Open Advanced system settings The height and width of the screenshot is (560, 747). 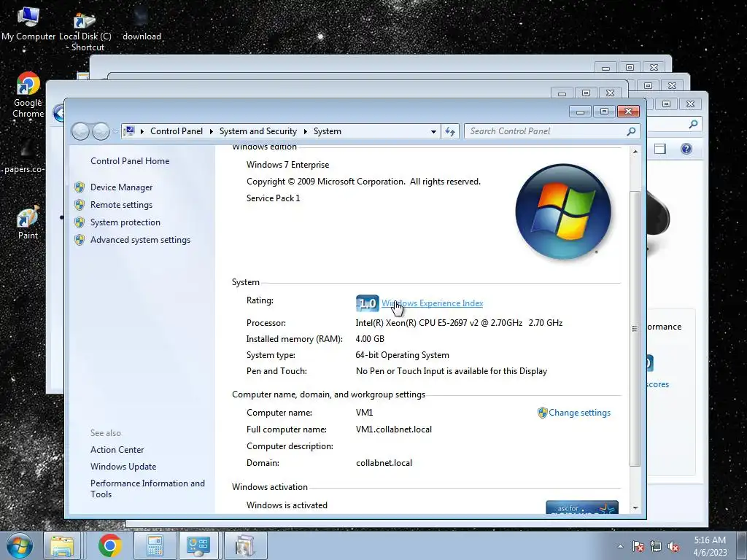tap(140, 240)
